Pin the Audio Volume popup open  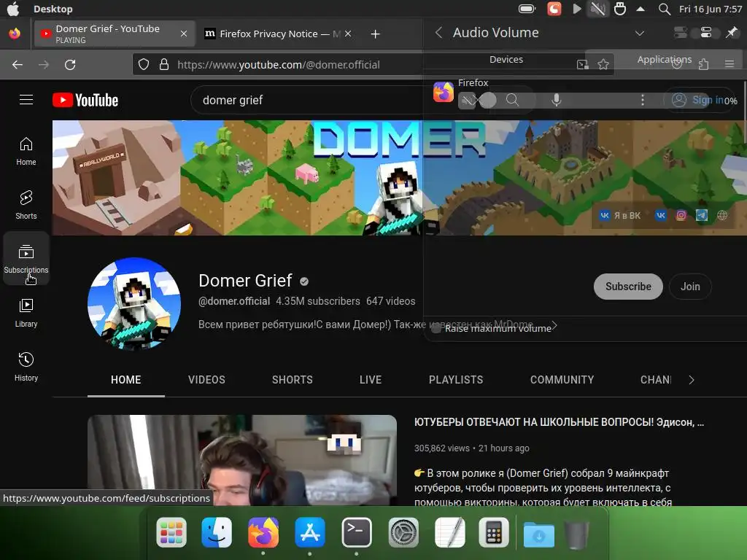(x=731, y=32)
